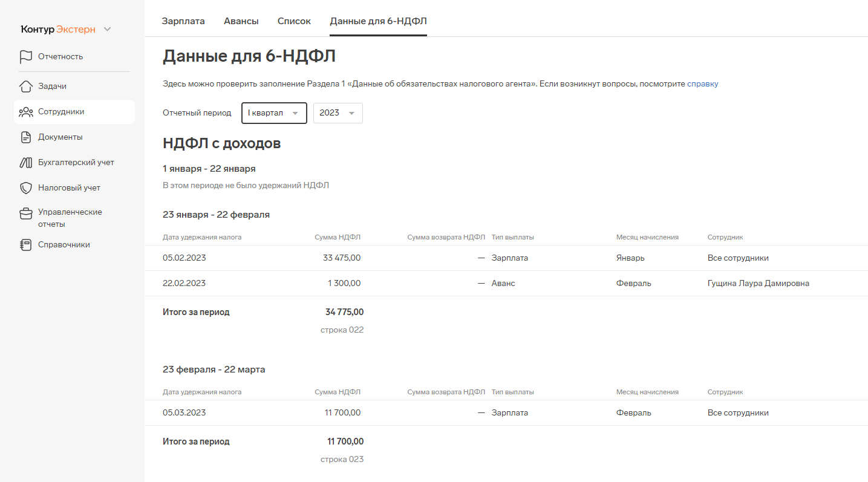Open the 2023 year dropdown

tap(338, 113)
